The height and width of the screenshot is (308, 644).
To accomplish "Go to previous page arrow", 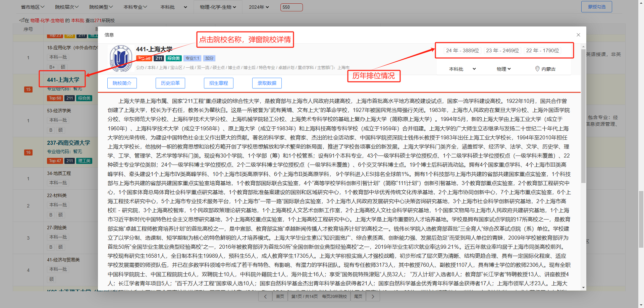I will click(265, 296).
